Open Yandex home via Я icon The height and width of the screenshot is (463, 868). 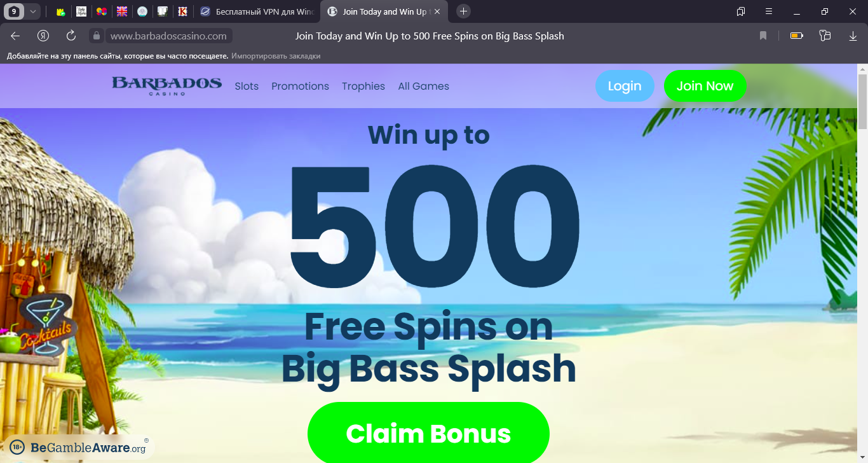click(x=43, y=36)
